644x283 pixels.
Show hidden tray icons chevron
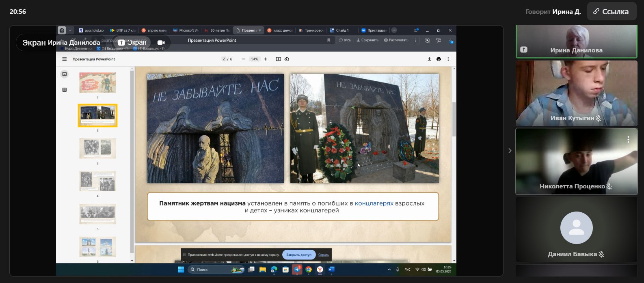[x=389, y=270]
